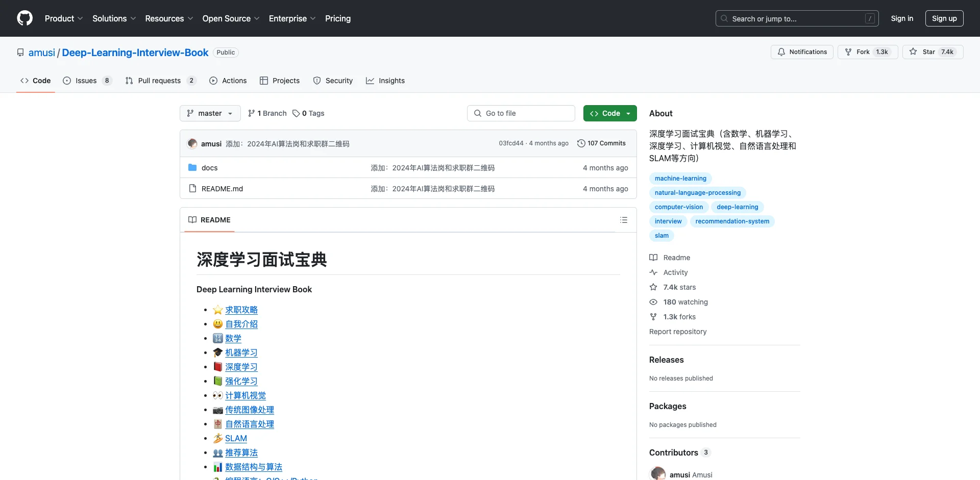Image resolution: width=980 pixels, height=480 pixels.
Task: Open the green Code dropdown button
Action: pyautogui.click(x=610, y=113)
